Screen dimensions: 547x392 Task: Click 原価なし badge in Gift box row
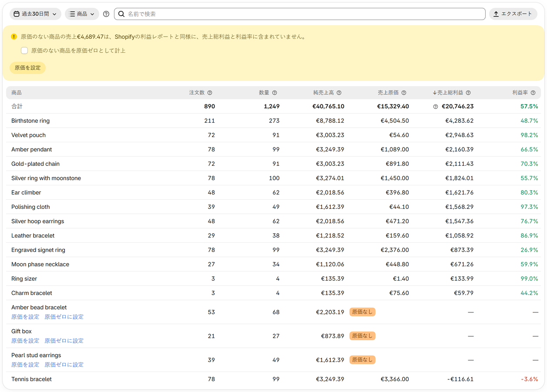point(362,336)
